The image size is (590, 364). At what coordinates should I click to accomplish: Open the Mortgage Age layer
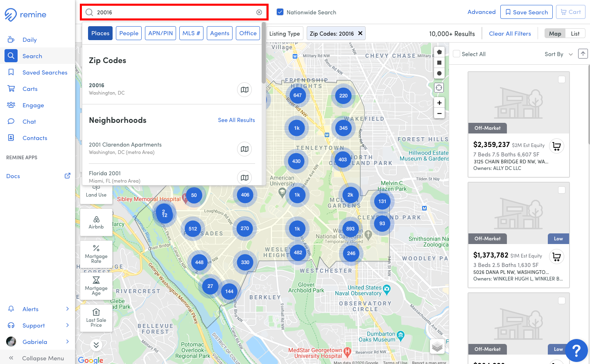point(96,286)
